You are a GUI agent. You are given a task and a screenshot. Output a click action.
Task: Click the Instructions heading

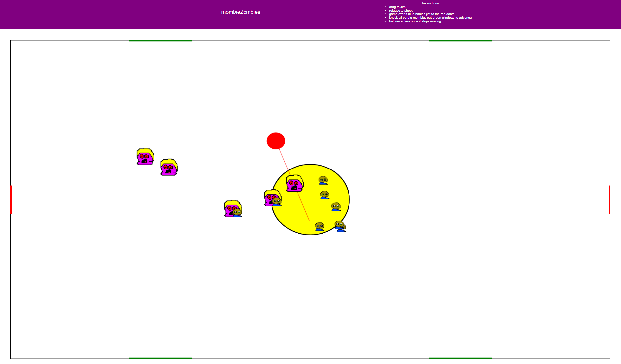pos(430,3)
